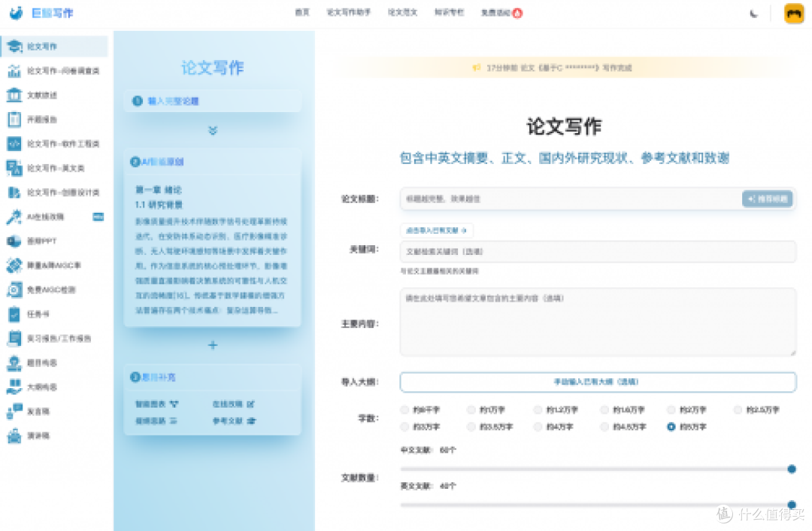Screen dimensions: 812x531
Task: Open 文献综述 building icon in sidebar
Action: point(14,95)
